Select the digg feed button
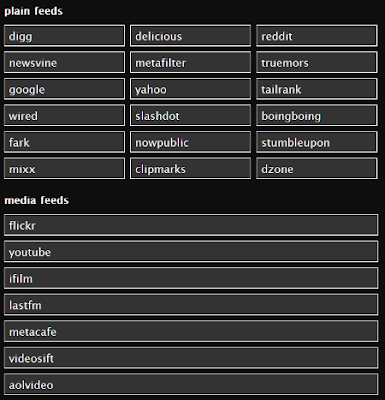 64,35
